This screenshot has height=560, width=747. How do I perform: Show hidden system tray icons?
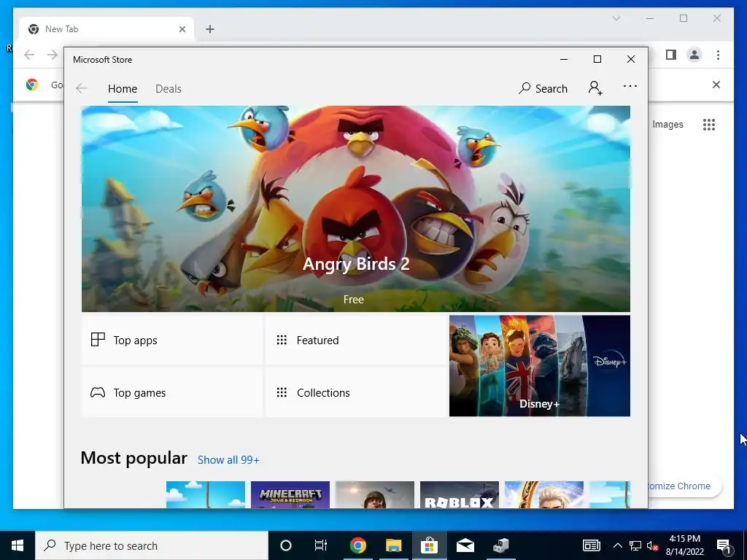point(617,545)
